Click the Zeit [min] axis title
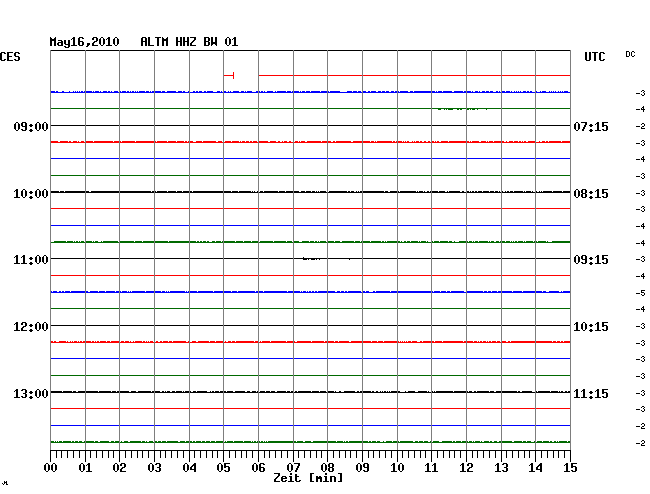Screen dimensions: 650x494 pyautogui.click(x=308, y=478)
